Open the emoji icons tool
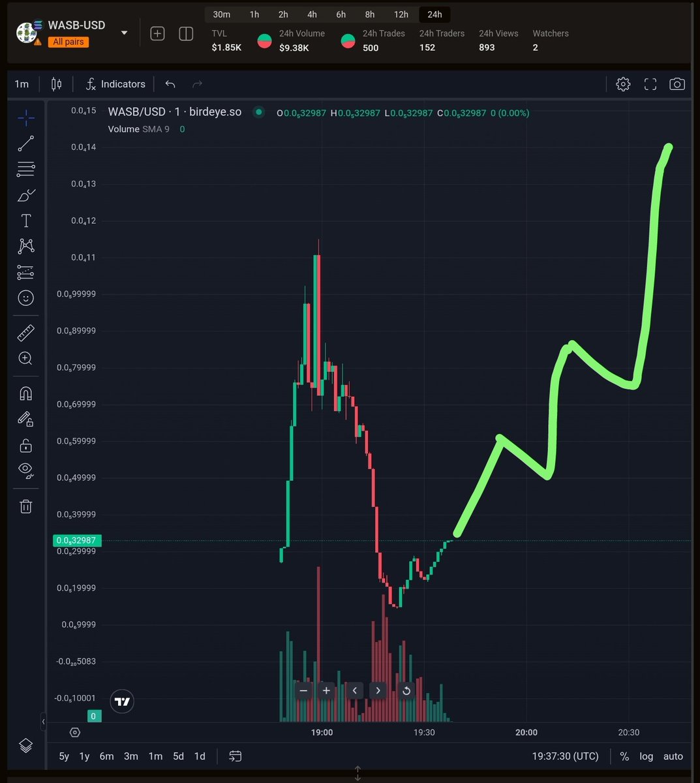The height and width of the screenshot is (783, 700). (x=26, y=298)
